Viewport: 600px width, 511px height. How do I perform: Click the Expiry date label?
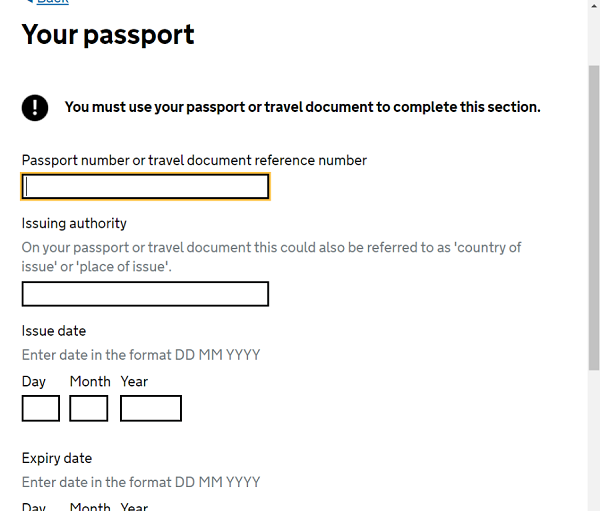pyautogui.click(x=57, y=459)
